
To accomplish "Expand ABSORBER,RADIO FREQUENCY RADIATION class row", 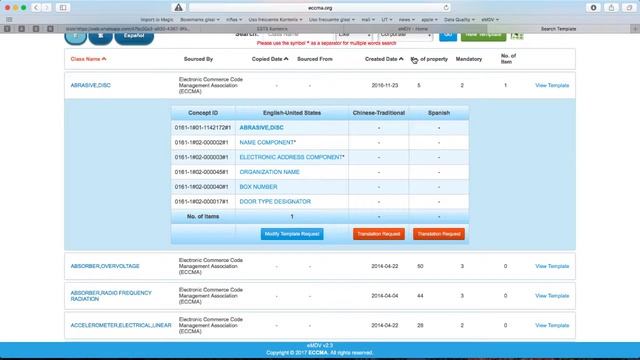I will 111,296.
